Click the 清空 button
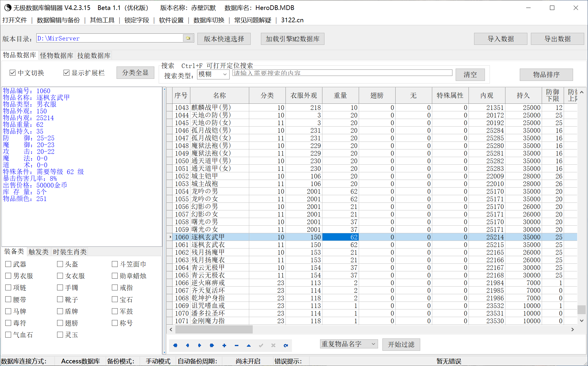Viewport: 588px width, 366px height. click(x=470, y=74)
